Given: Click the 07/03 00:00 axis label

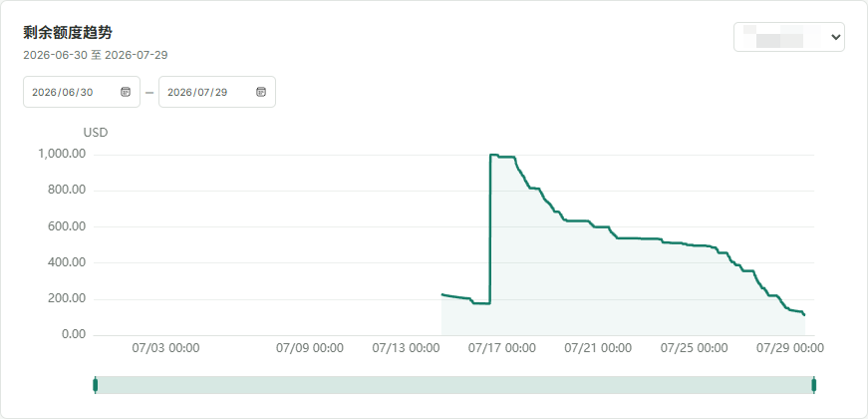Looking at the screenshot, I should tap(165, 348).
